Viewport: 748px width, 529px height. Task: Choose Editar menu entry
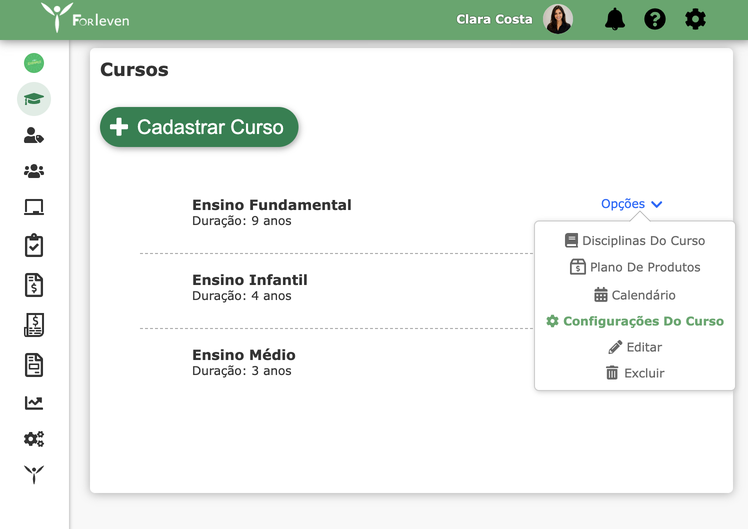tap(634, 347)
